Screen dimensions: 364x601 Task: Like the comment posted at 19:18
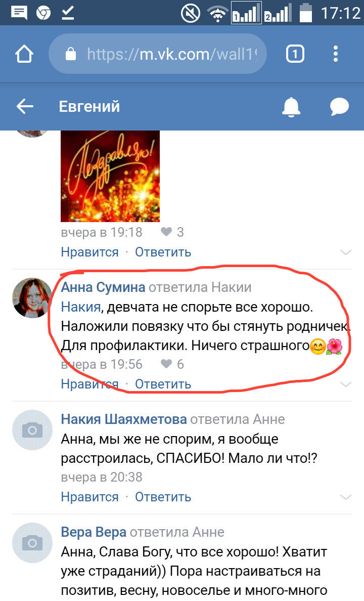click(89, 252)
